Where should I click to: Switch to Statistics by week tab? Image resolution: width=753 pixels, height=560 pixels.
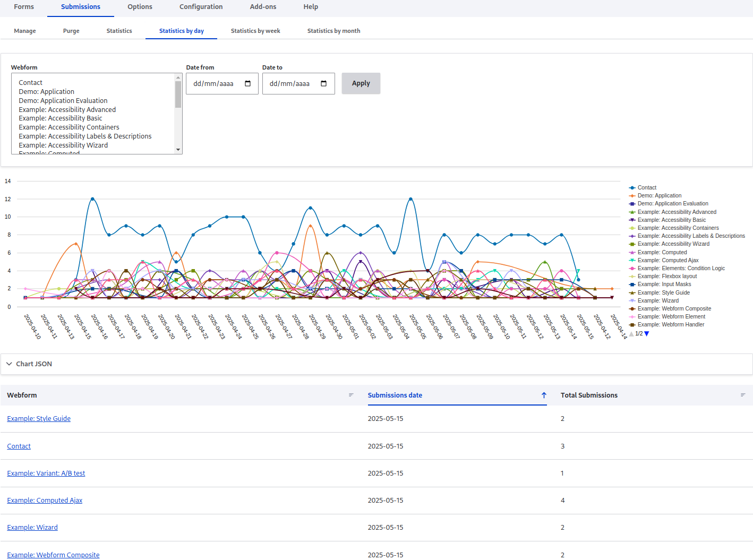click(255, 31)
